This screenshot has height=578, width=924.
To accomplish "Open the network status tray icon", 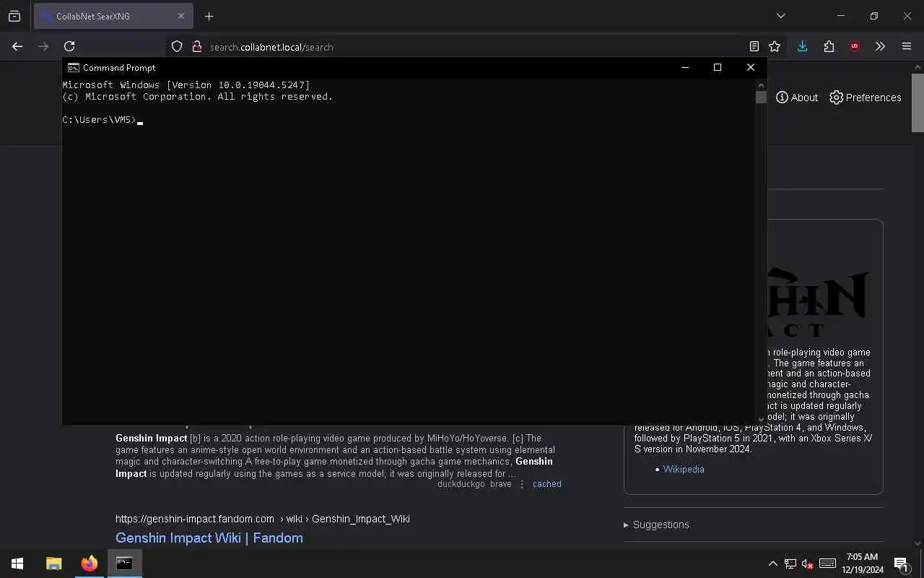I will (x=790, y=564).
